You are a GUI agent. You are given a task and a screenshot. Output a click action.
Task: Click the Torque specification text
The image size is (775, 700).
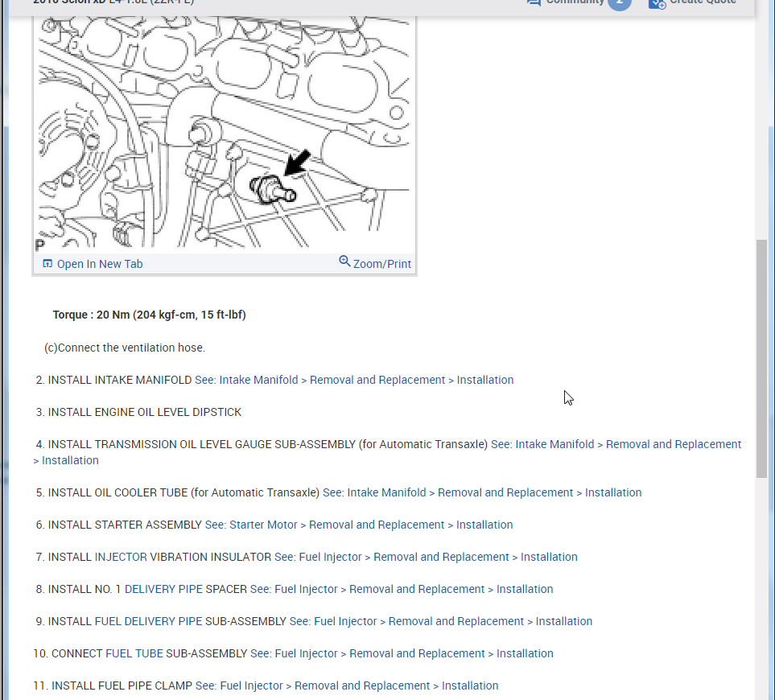point(149,315)
